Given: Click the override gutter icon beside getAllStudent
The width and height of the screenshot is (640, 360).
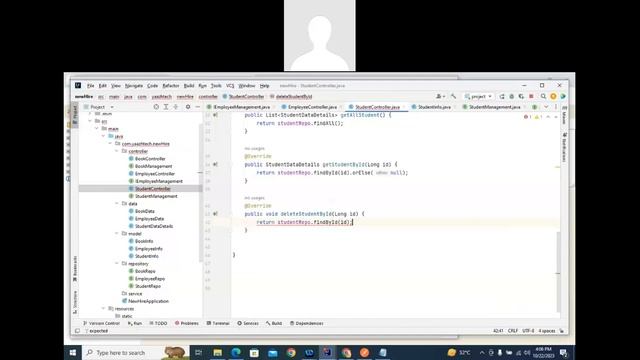Looking at the screenshot, I should point(216,115).
